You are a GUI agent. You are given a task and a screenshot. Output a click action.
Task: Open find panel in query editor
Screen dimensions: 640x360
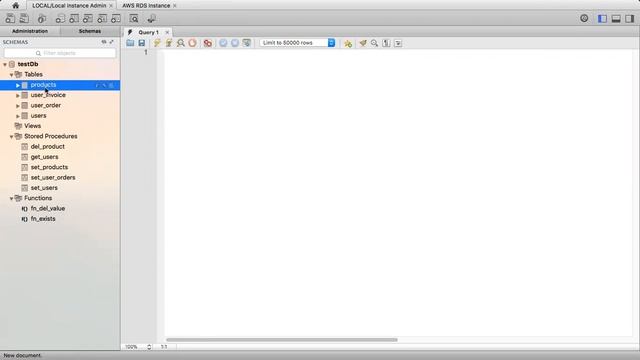[x=374, y=43]
